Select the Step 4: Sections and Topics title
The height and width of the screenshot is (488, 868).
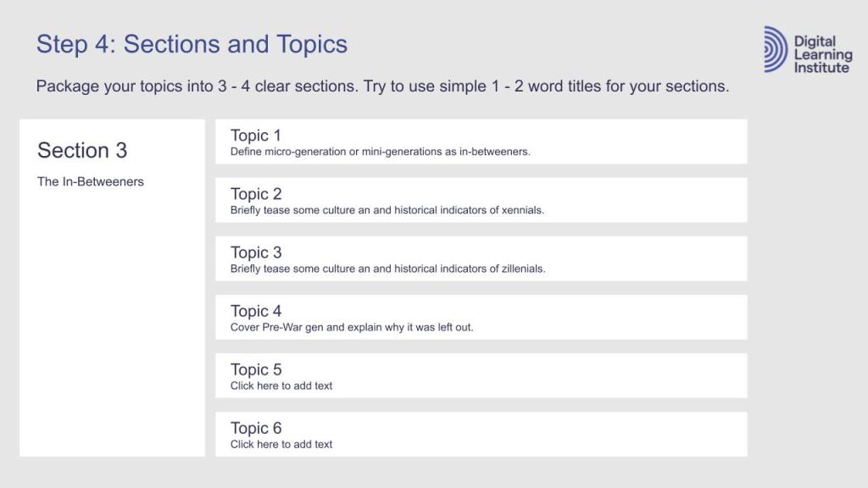[192, 44]
